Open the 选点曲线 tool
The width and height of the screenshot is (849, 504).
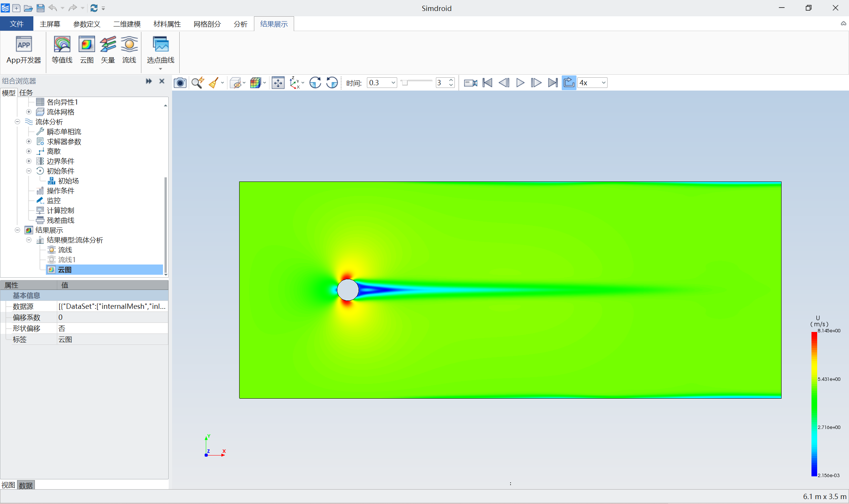(161, 50)
